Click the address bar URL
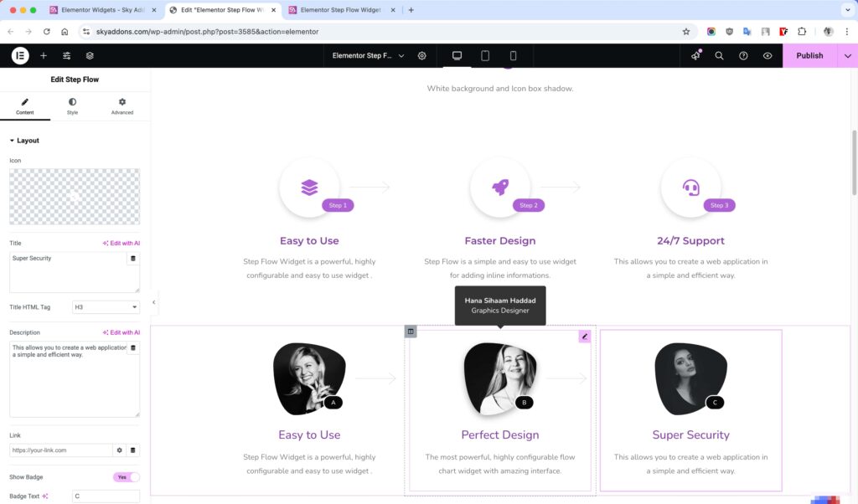This screenshot has height=504, width=858. point(208,32)
